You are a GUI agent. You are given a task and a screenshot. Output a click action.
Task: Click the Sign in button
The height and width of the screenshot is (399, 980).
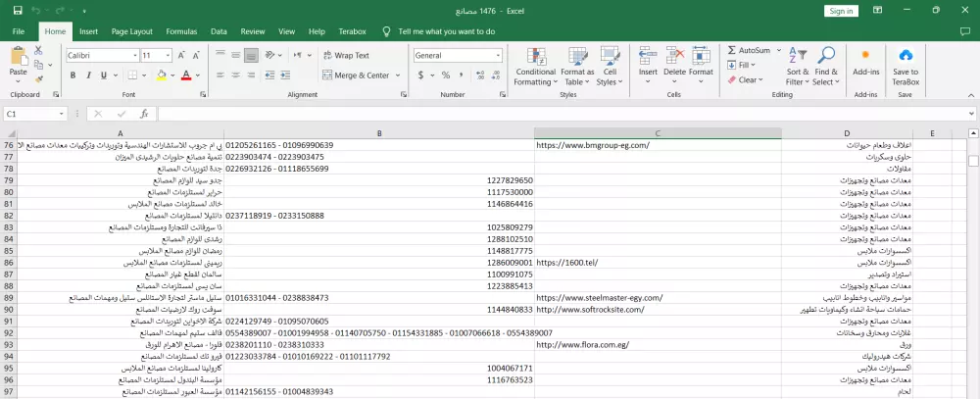tap(840, 11)
